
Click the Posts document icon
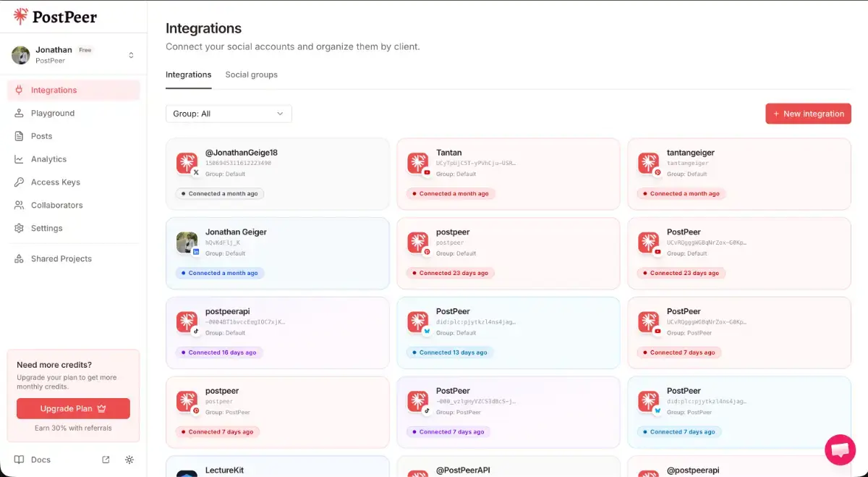19,136
